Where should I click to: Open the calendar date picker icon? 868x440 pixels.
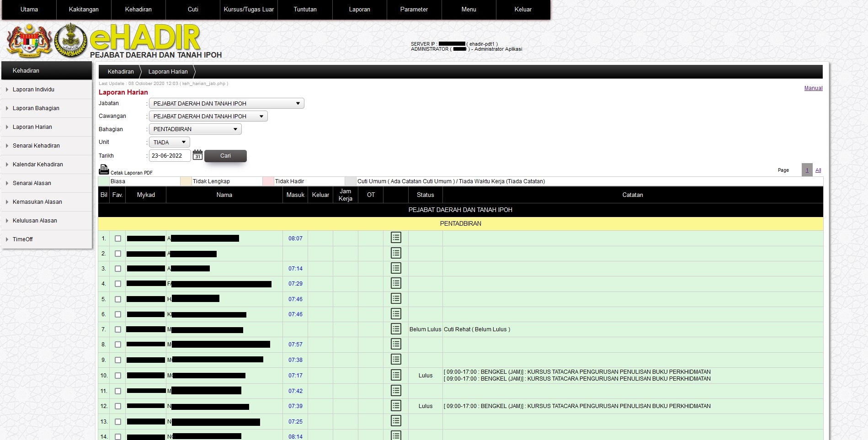click(197, 155)
